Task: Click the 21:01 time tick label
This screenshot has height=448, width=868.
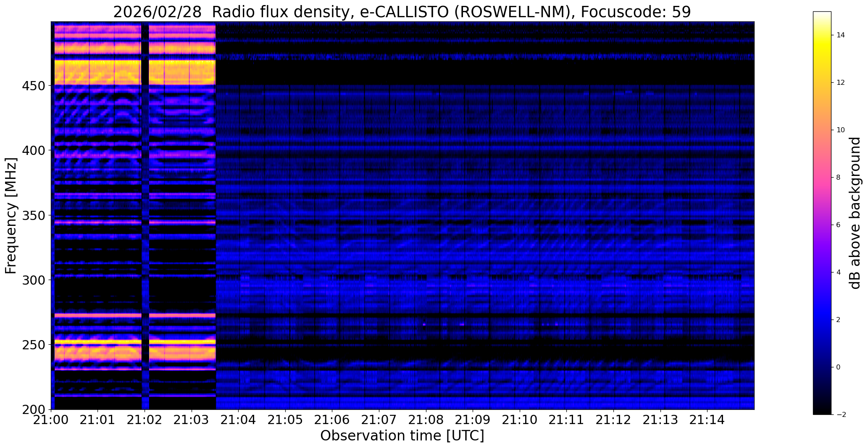Action: click(98, 419)
